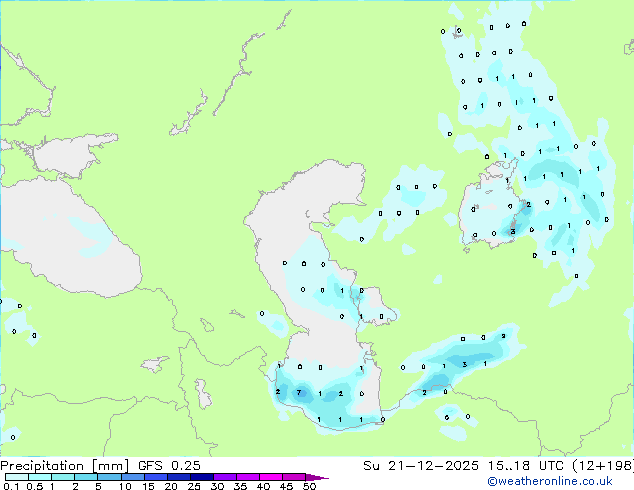This screenshot has width=634, height=490.
Task: Click the "7" precipitation value on the map
Action: (299, 393)
